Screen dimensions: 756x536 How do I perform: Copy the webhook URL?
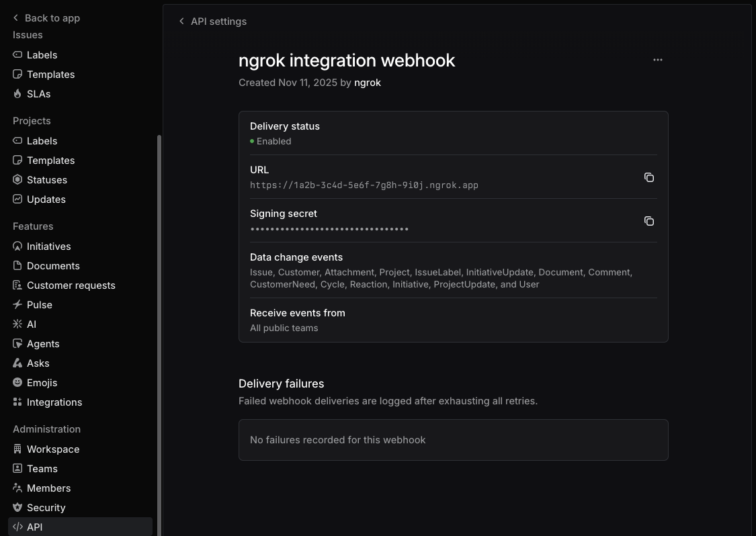[x=649, y=177]
